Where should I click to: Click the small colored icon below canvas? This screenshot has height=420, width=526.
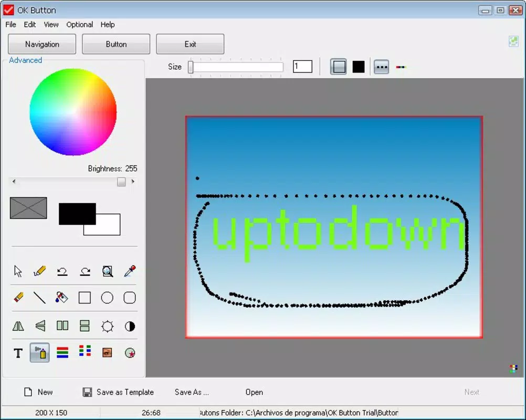513,369
